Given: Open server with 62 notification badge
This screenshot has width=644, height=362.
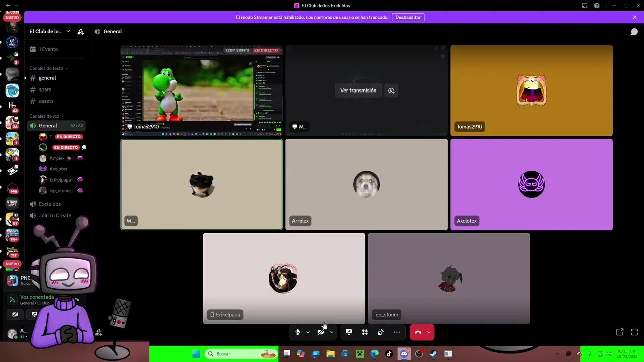Looking at the screenshot, I should [x=12, y=106].
